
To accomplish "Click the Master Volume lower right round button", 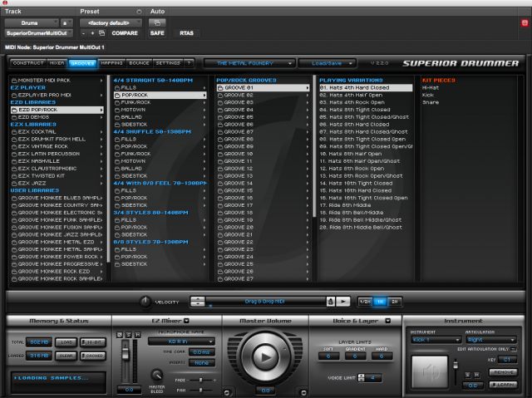I will point(303,392).
